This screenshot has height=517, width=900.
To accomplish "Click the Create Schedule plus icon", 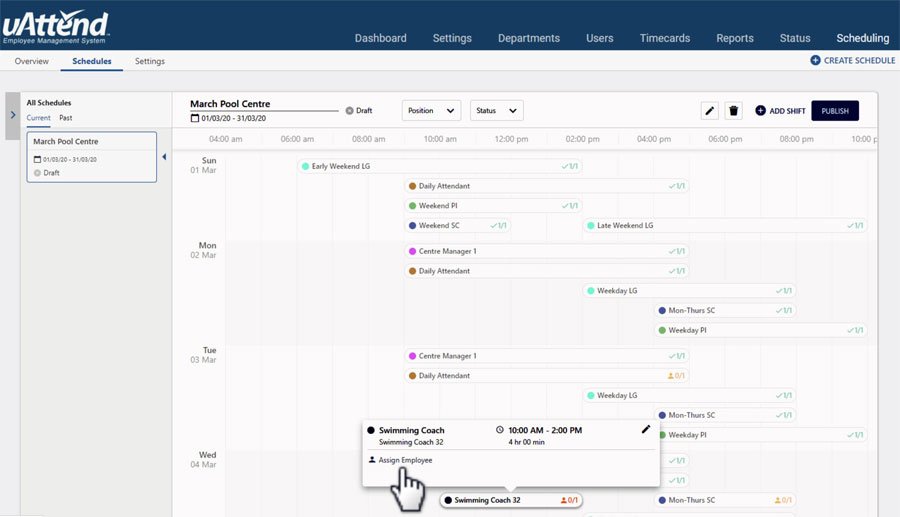I will (815, 61).
